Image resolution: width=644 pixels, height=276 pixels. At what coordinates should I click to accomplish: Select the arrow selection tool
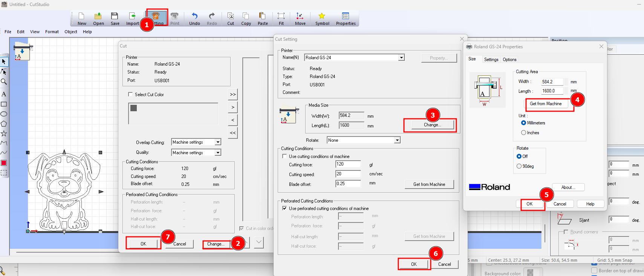click(4, 61)
